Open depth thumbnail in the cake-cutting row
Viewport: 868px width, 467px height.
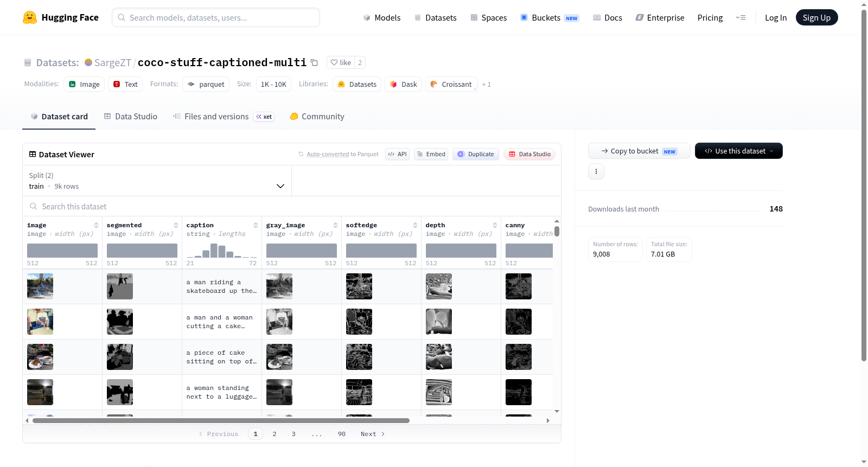point(439,322)
